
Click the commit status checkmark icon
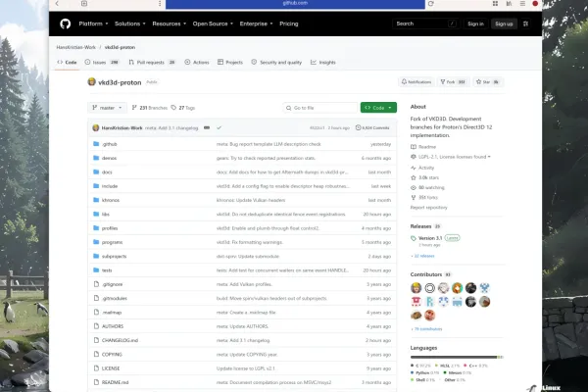219,128
